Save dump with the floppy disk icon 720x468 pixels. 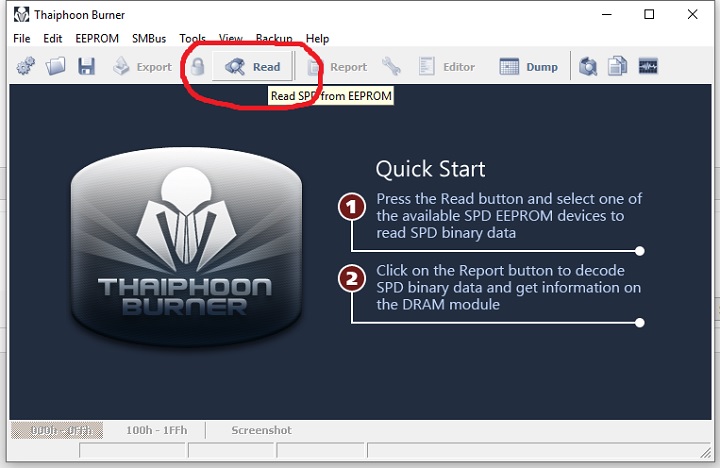tap(86, 67)
